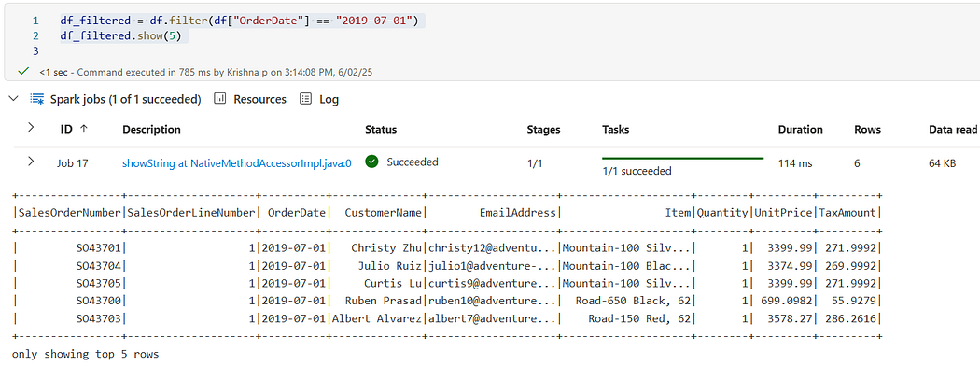Image resolution: width=980 pixels, height=366 pixels.
Task: Open showString at NativeMethodAccessorImpl.java:0 link
Action: [x=237, y=163]
